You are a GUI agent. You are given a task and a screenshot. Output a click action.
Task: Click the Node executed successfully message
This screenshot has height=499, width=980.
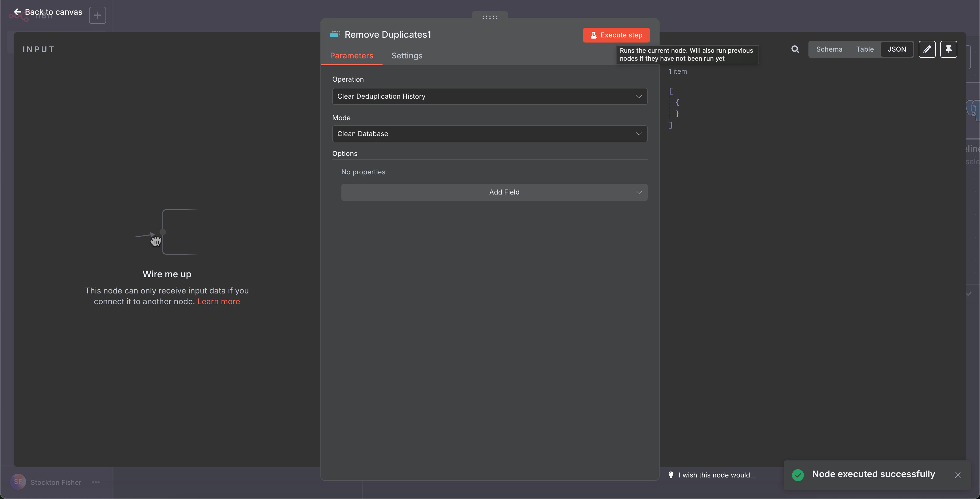873,474
